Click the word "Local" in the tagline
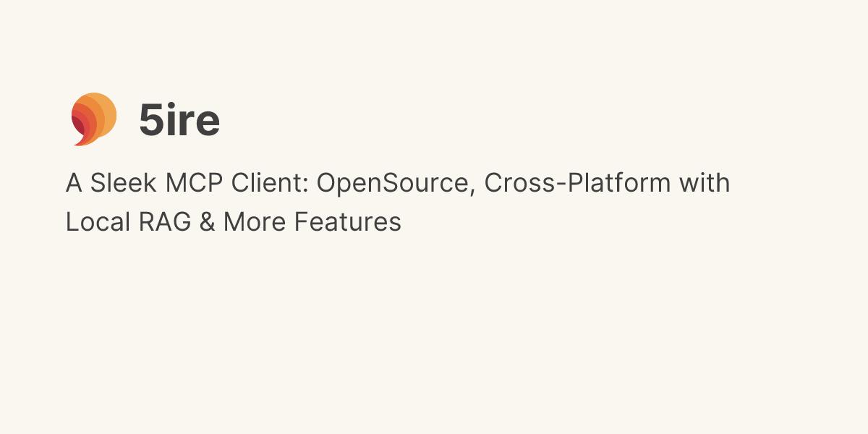 click(90, 222)
